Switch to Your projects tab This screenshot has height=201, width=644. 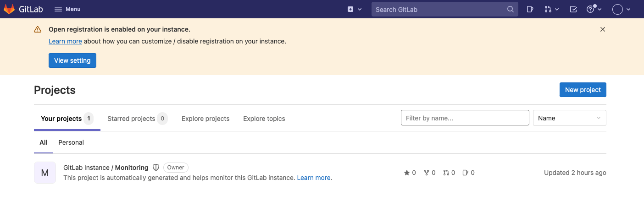(67, 119)
